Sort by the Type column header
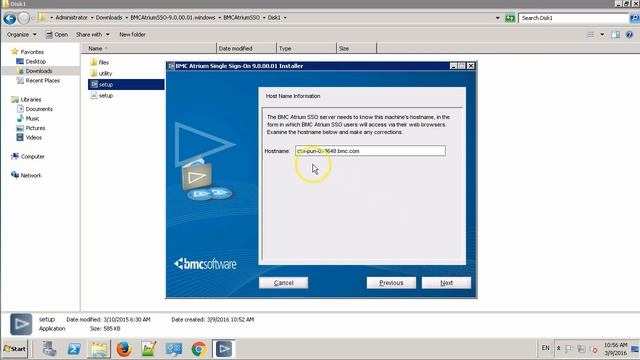Screen dimensions: 640x360 pyautogui.click(x=306, y=48)
